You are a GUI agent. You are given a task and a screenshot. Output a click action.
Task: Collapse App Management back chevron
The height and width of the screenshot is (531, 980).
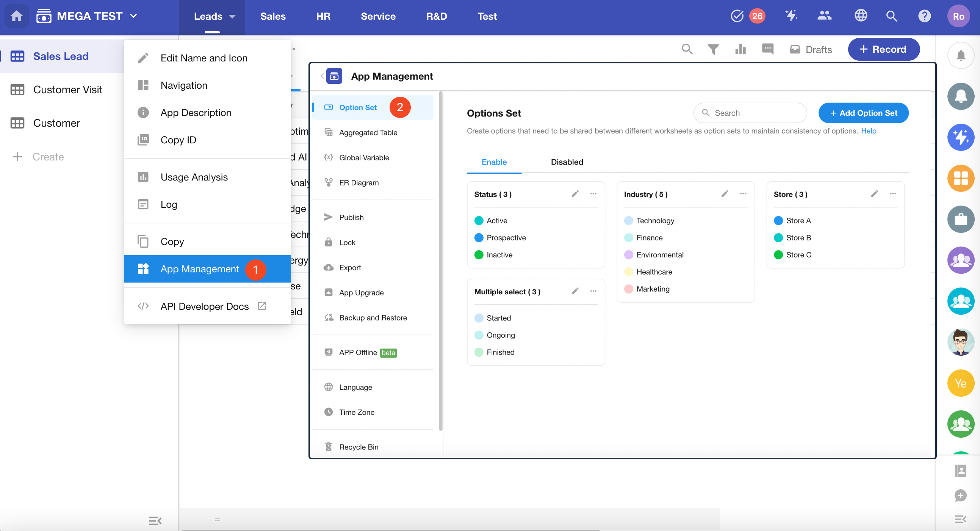tap(322, 76)
